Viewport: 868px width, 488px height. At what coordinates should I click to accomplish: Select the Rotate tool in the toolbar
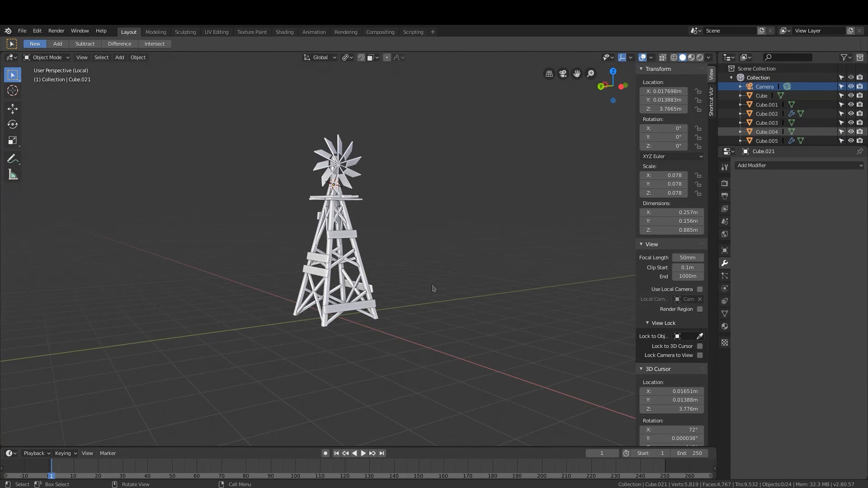tap(12, 124)
